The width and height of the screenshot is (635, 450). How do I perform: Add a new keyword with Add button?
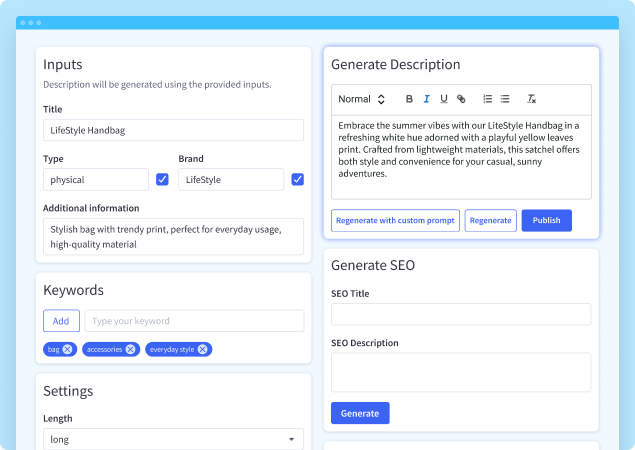pyautogui.click(x=61, y=321)
